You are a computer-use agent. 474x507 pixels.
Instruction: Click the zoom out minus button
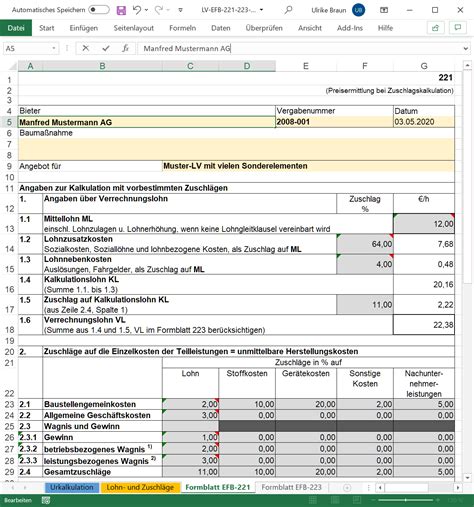pos(373,500)
